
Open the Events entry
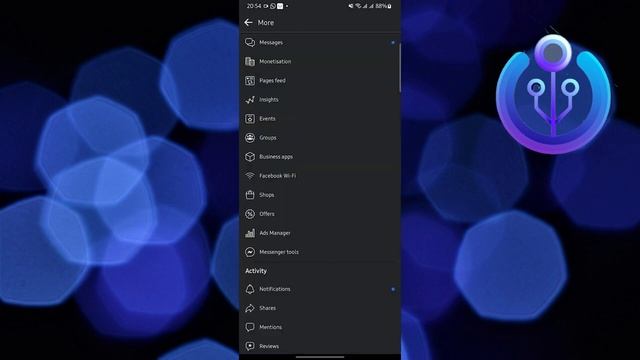[x=267, y=119]
